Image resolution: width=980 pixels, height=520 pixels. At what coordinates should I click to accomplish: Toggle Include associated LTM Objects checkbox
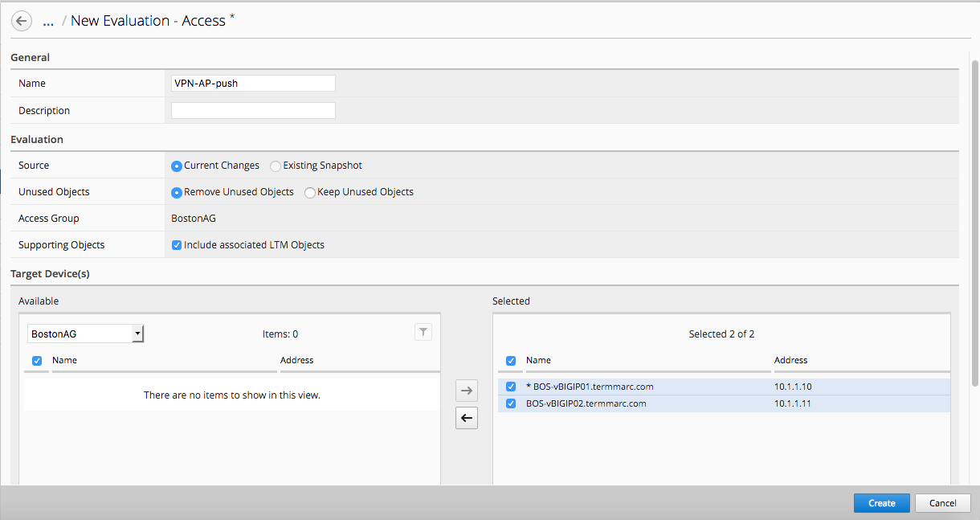(x=177, y=245)
